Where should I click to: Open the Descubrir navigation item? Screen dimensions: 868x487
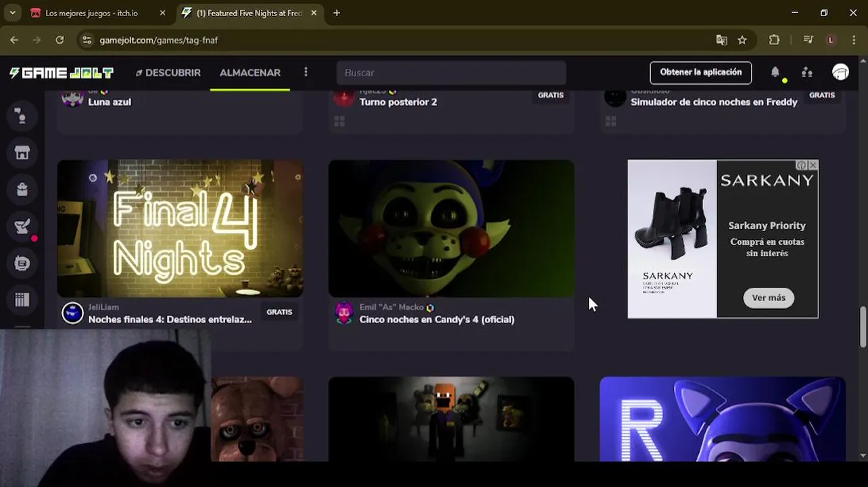(168, 72)
